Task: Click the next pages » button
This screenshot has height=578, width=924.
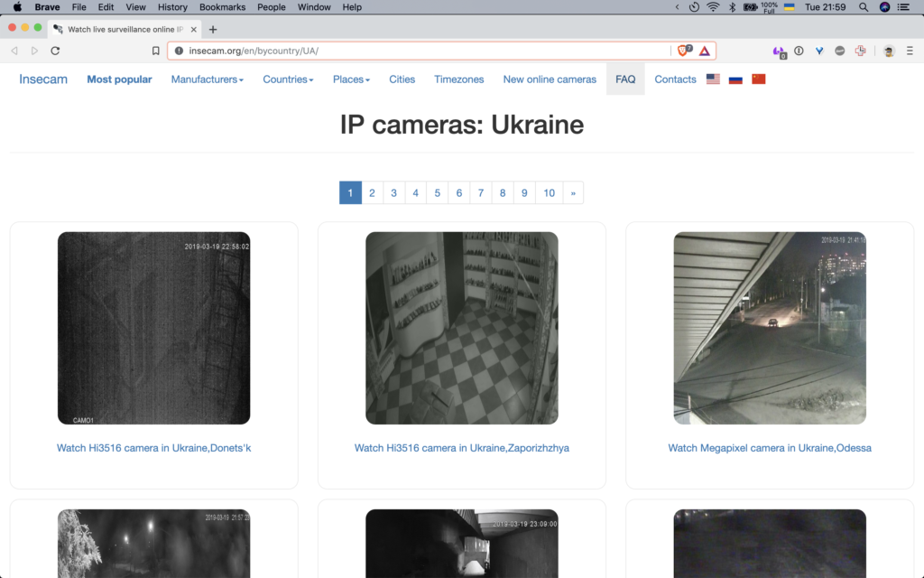Action: [x=573, y=193]
